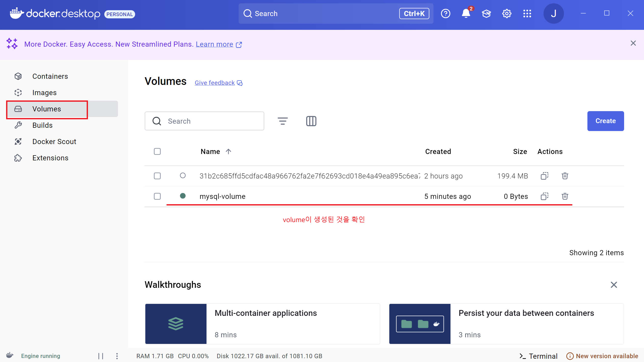
Task: Tick the select-all volumes checkbox
Action: coord(157,151)
